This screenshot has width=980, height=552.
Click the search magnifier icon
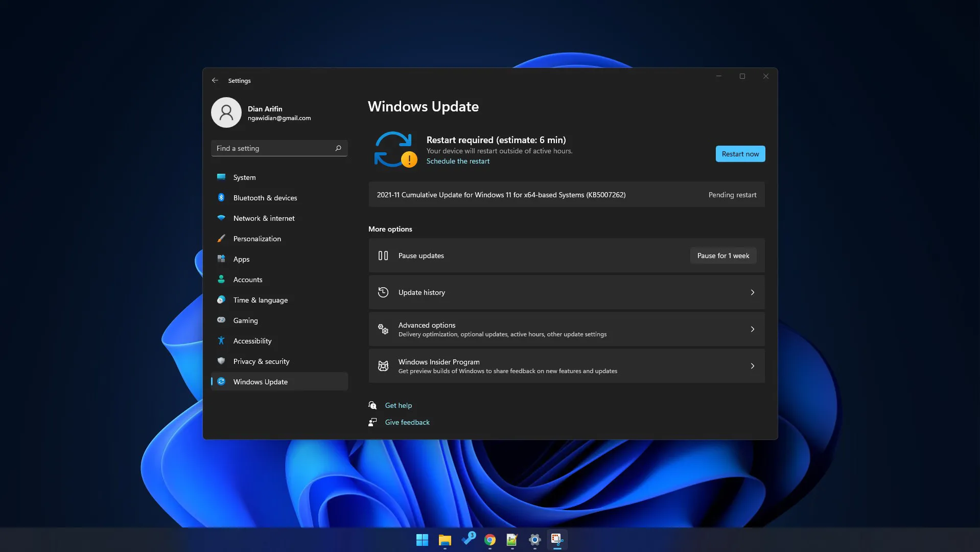coord(338,148)
